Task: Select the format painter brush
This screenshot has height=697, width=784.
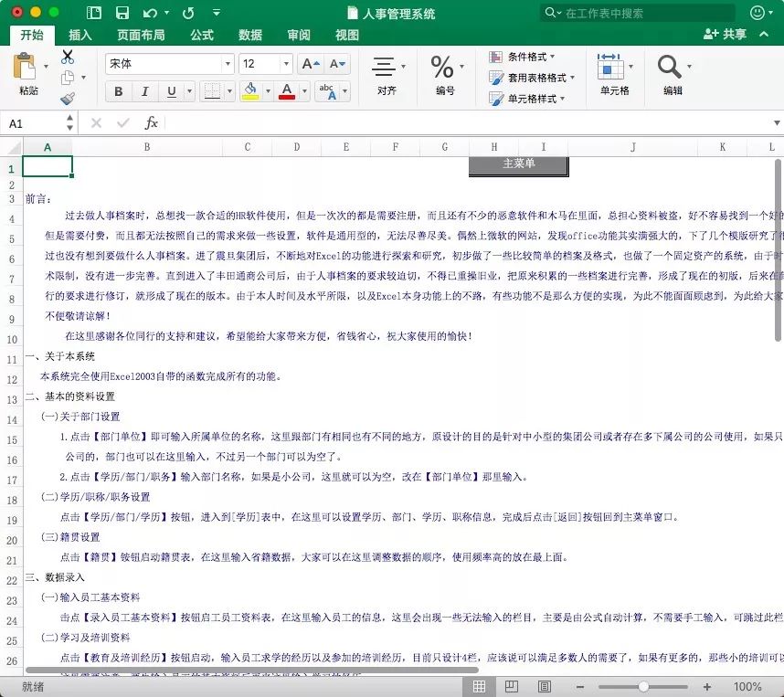Action: [67, 98]
